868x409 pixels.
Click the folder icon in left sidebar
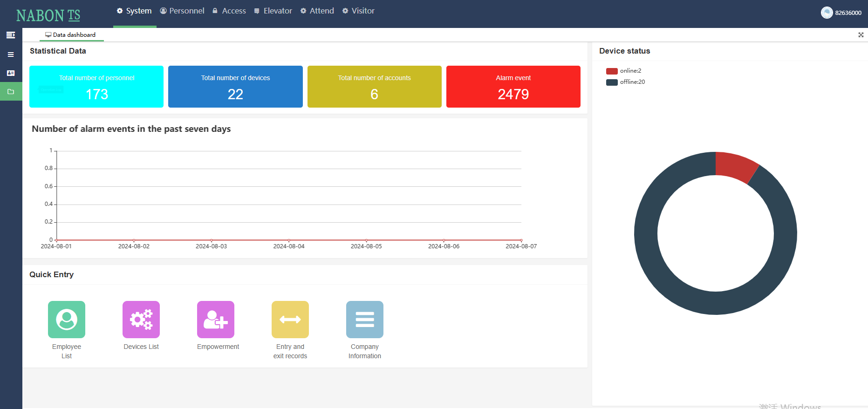click(x=11, y=92)
